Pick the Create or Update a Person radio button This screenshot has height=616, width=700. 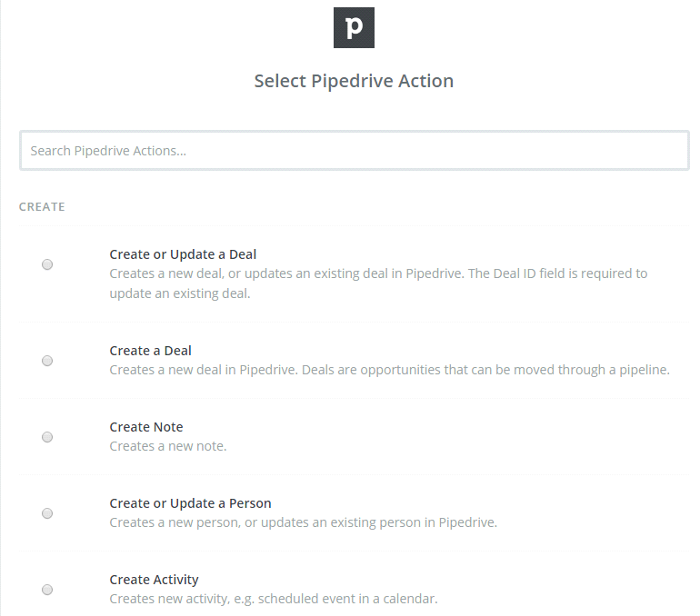(x=47, y=513)
